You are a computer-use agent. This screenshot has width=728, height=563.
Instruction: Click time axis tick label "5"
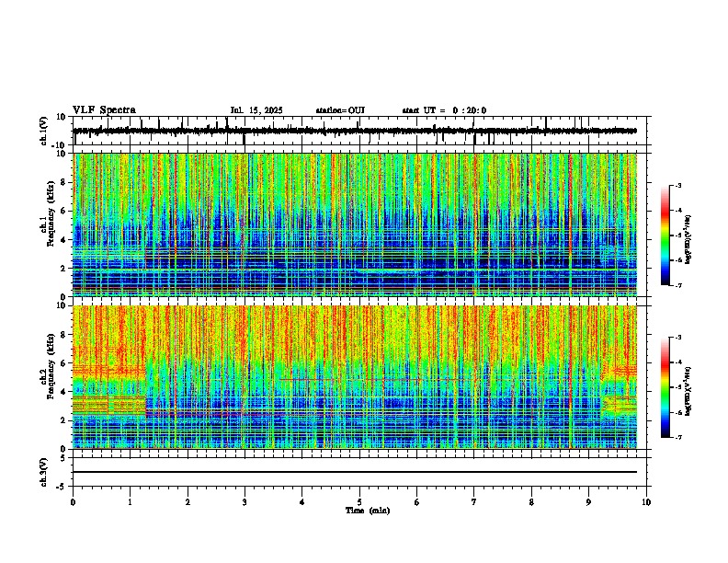(x=359, y=502)
